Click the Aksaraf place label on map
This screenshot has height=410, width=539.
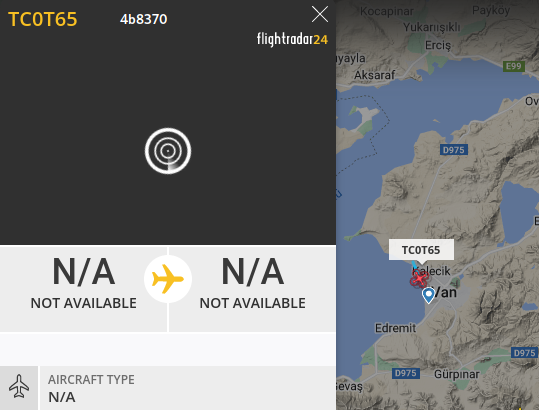click(x=375, y=75)
